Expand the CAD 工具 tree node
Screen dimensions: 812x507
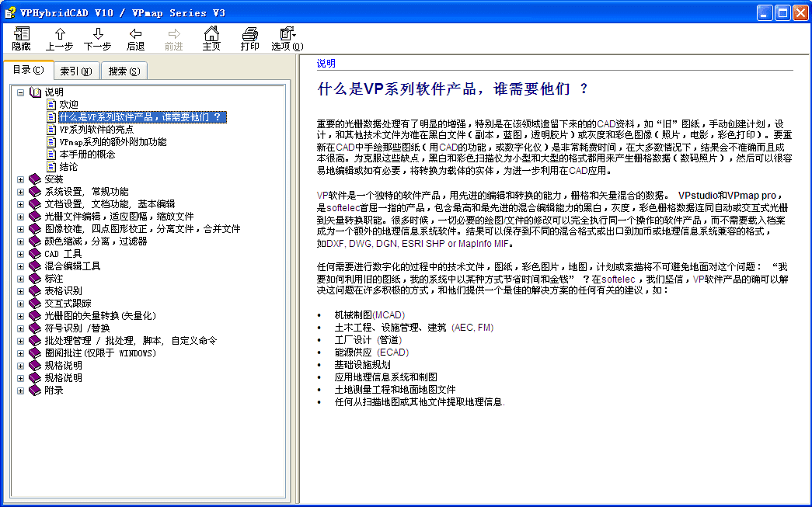[x=21, y=254]
